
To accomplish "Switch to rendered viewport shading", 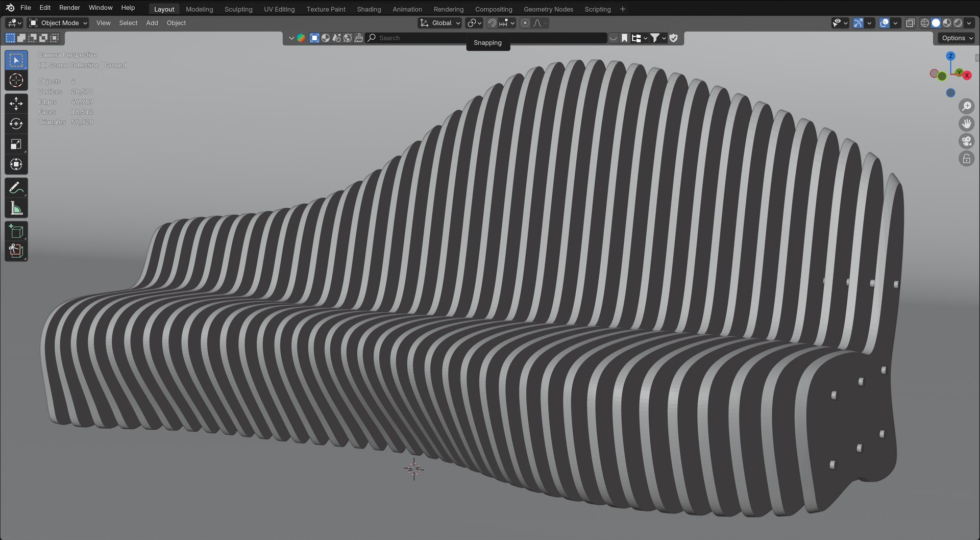I will [958, 23].
